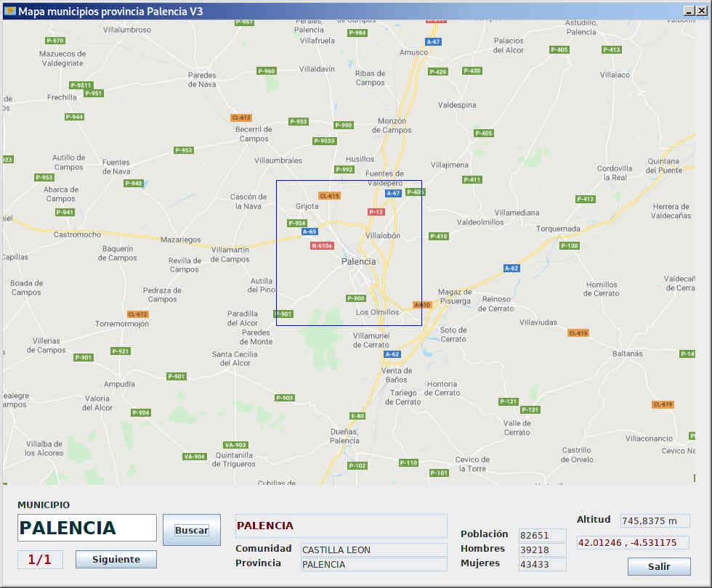Click the P-903 road shield on the map
Image resolution: width=712 pixels, height=588 pixels.
pos(285,398)
